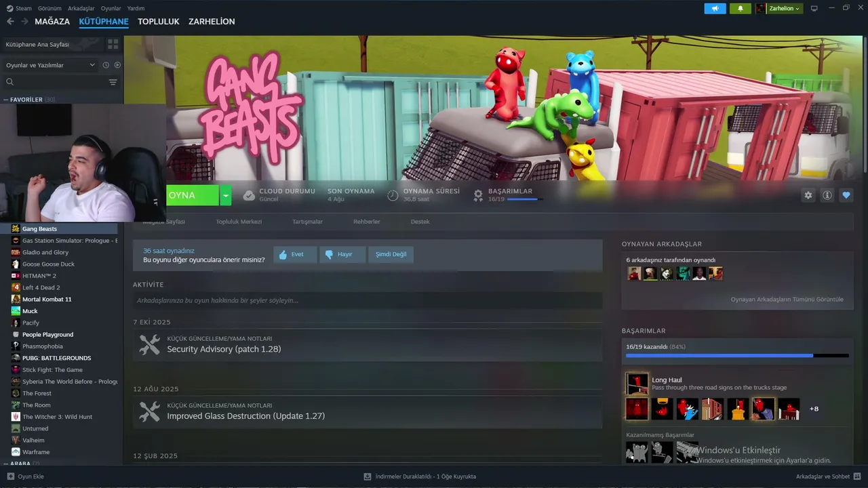Open the Arkadaşlar menu
Viewport: 868px width, 488px height.
pos(81,8)
